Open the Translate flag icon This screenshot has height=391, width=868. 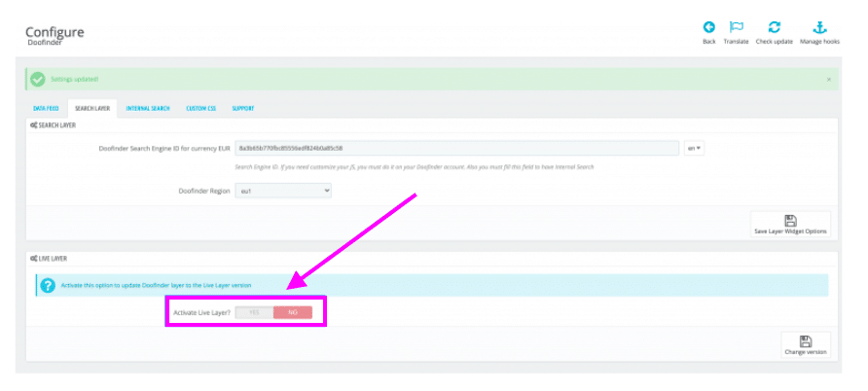point(736,27)
